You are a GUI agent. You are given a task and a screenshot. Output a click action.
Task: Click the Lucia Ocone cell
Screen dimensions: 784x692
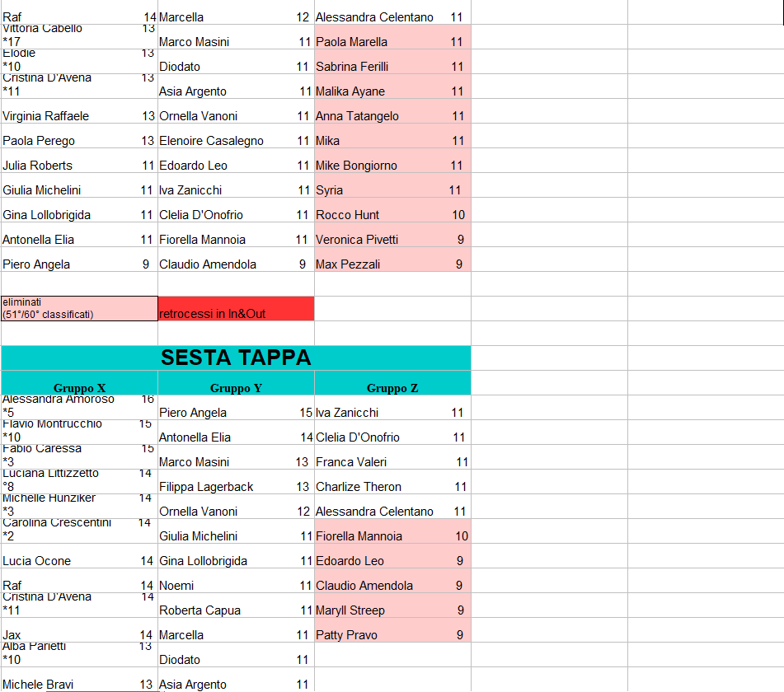[37, 561]
